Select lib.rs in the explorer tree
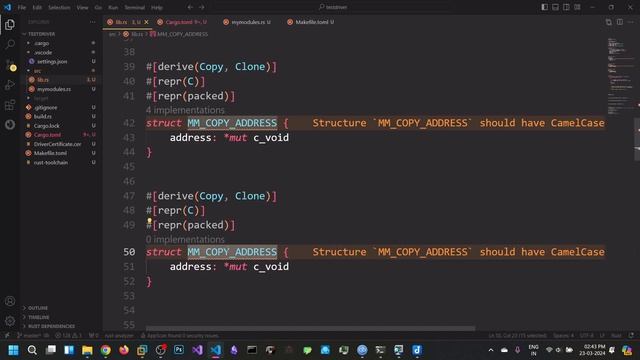 [43, 80]
